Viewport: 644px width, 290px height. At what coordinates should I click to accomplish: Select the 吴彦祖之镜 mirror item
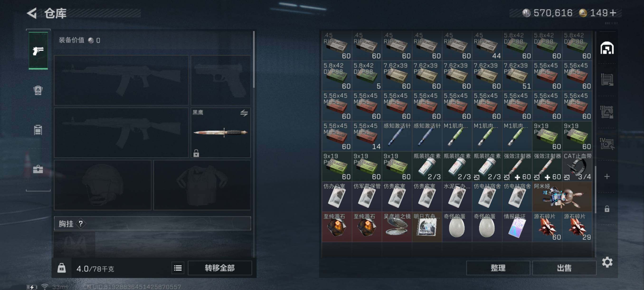pos(397,227)
